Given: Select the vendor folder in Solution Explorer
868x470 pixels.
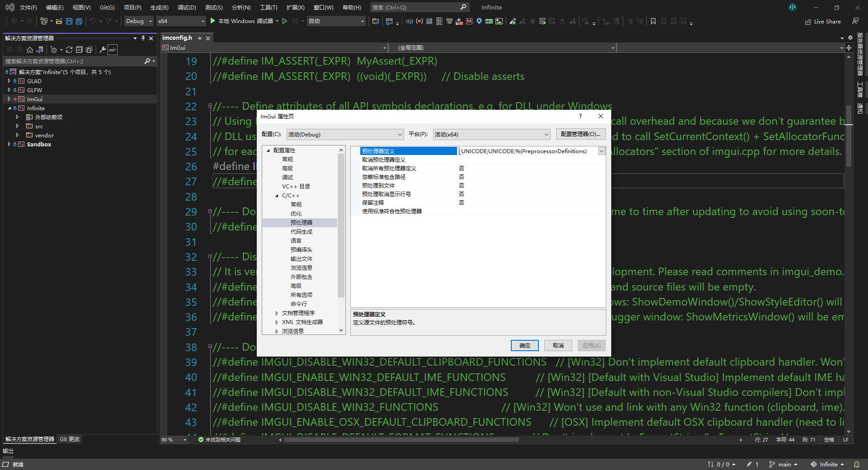Looking at the screenshot, I should point(44,135).
